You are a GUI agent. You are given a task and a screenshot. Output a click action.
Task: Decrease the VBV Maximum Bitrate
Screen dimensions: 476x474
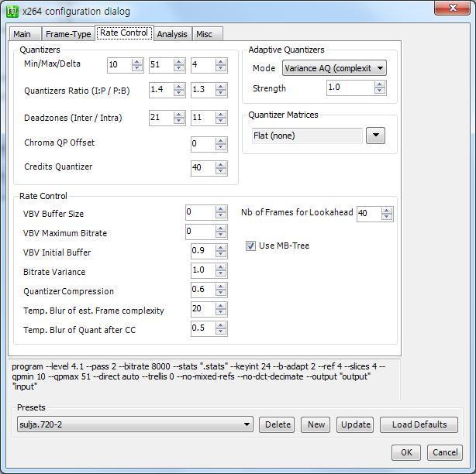coord(221,235)
